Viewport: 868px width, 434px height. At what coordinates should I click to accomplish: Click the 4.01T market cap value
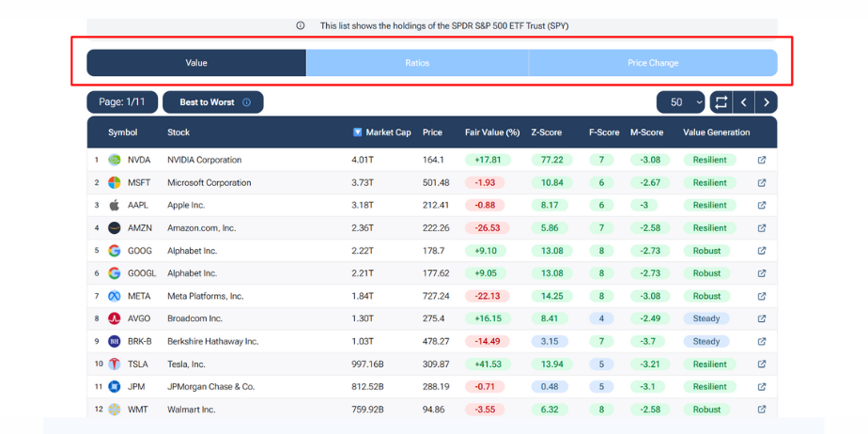pyautogui.click(x=363, y=160)
